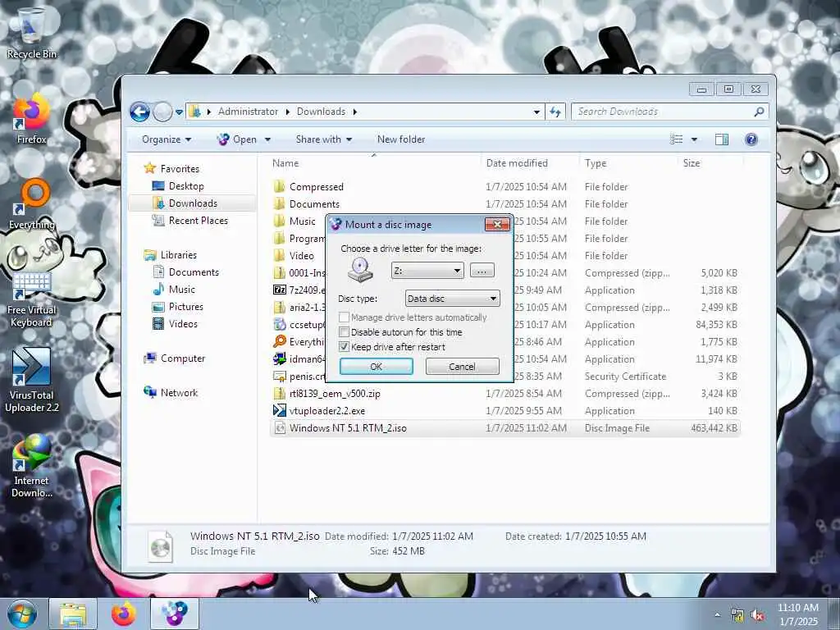
Task: Check Manage drive letters automatically
Action: point(344,317)
